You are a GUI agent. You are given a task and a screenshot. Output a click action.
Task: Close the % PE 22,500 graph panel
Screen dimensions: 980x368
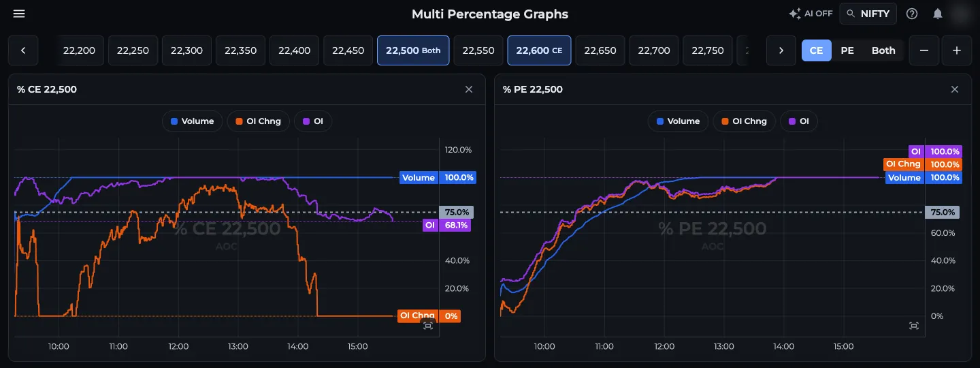(x=955, y=89)
